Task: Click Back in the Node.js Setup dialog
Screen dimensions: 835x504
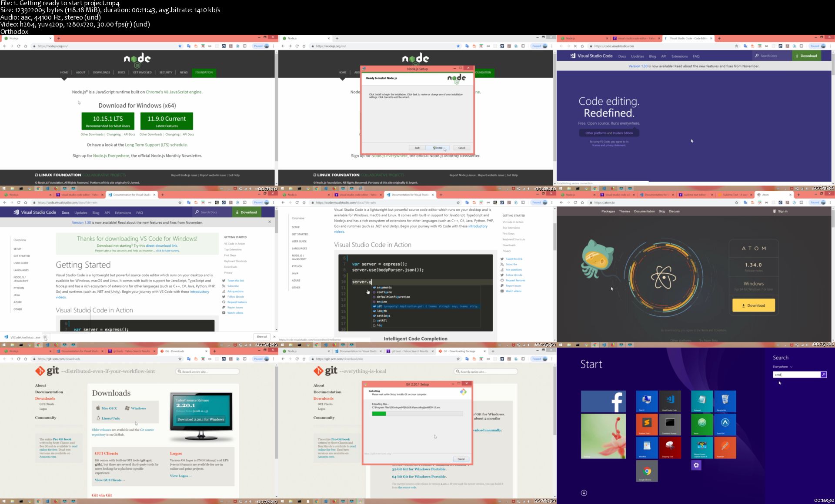Action: pyautogui.click(x=417, y=148)
